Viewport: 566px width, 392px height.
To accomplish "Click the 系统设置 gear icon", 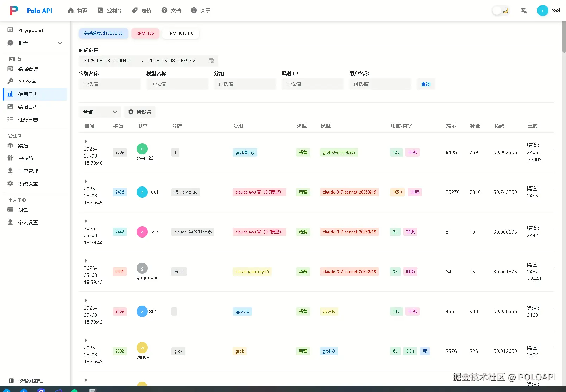I will click(x=10, y=184).
